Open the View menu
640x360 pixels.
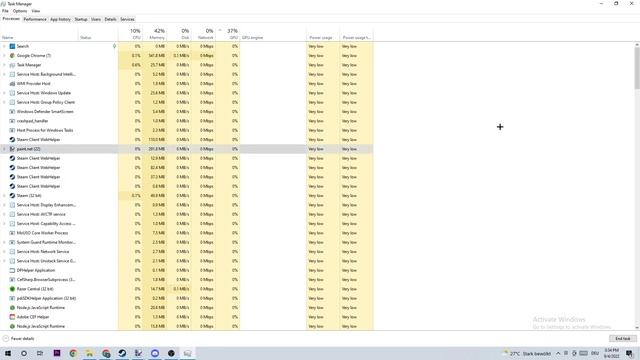tap(36, 11)
